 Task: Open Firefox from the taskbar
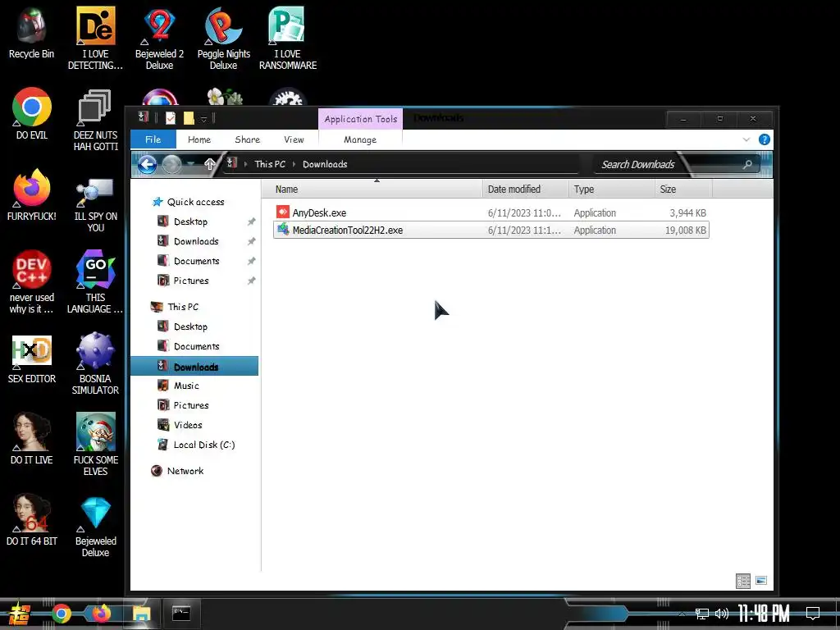(x=101, y=614)
